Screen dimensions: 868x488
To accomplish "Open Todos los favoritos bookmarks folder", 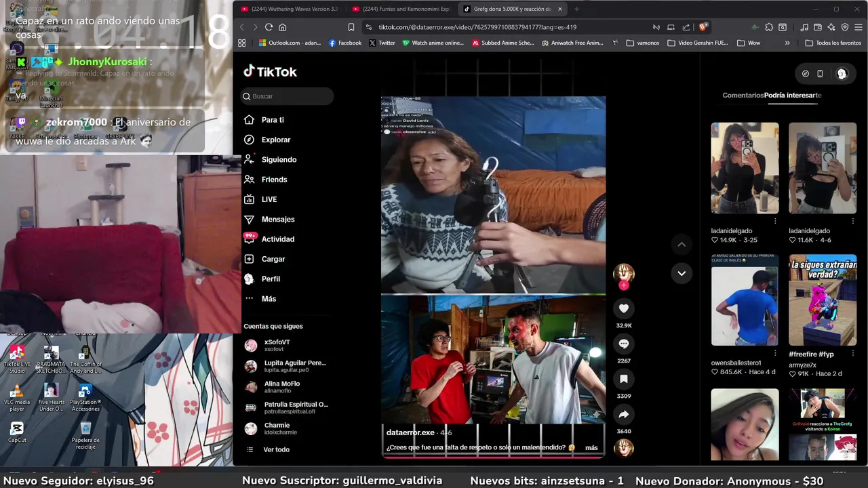I will click(x=833, y=43).
